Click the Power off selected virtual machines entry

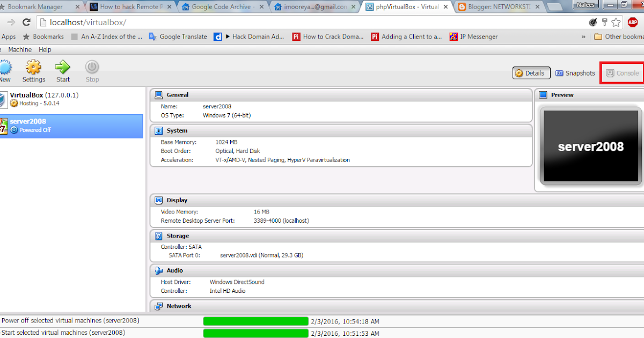(x=70, y=321)
